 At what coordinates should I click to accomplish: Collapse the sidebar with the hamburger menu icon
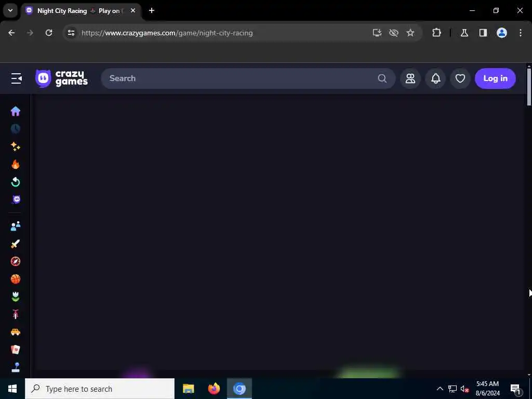(x=16, y=78)
